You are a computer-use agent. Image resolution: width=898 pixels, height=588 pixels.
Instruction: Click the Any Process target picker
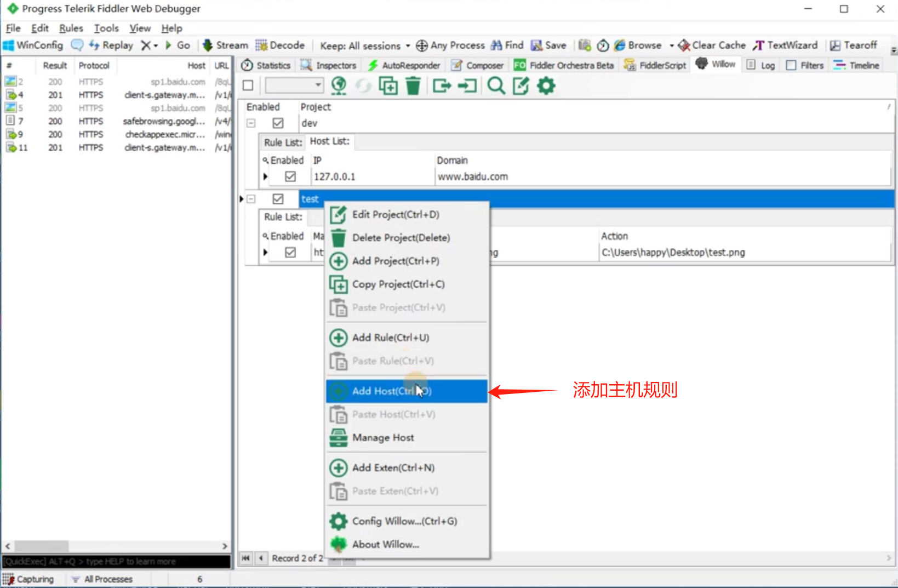tap(450, 45)
